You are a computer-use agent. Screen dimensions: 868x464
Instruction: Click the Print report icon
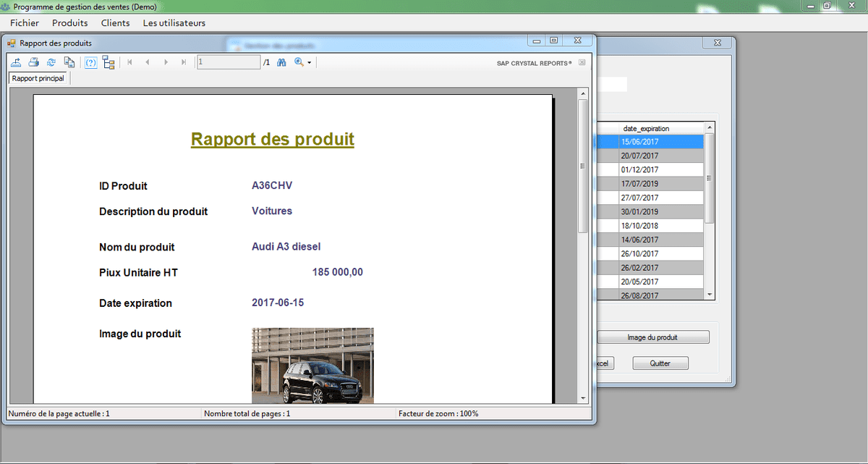pos(33,63)
